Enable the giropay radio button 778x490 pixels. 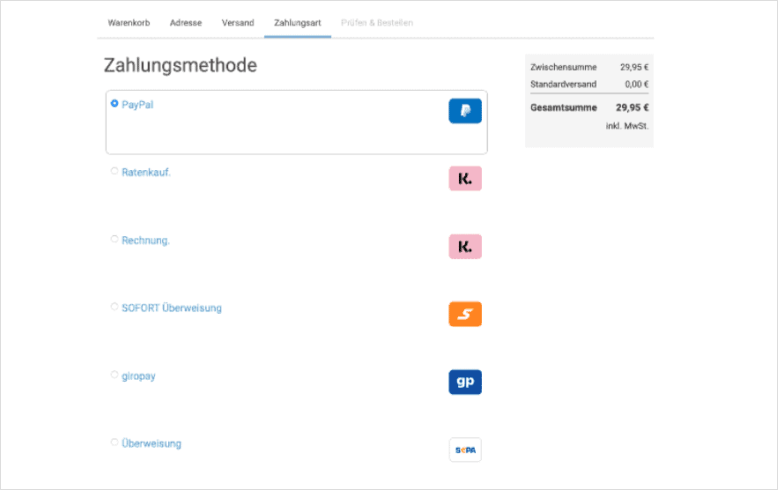click(115, 374)
